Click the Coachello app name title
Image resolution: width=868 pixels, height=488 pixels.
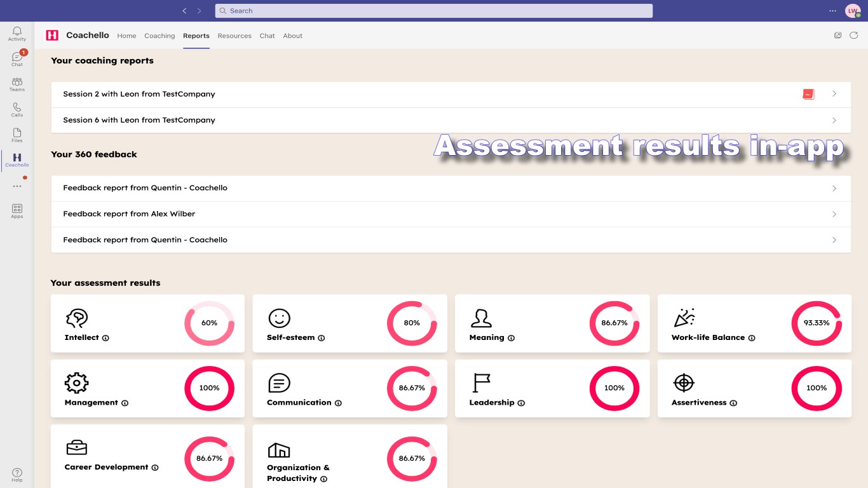88,36
